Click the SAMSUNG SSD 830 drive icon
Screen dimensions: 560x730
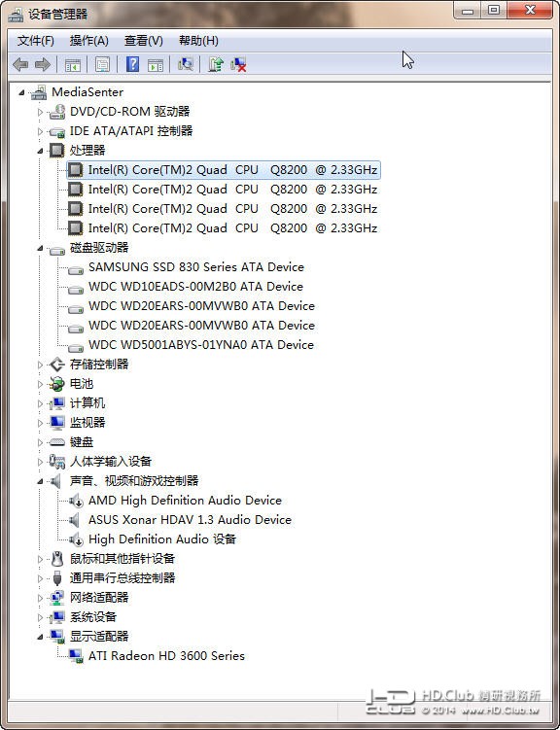[76, 269]
